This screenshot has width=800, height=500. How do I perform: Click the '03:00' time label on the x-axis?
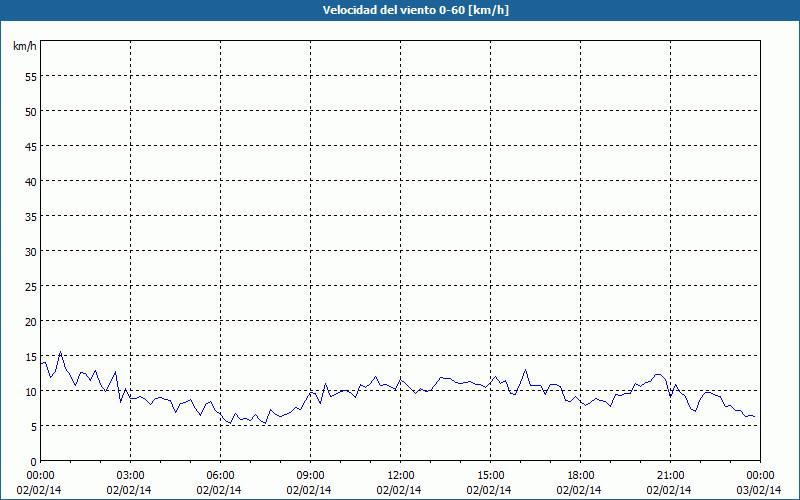click(x=131, y=476)
